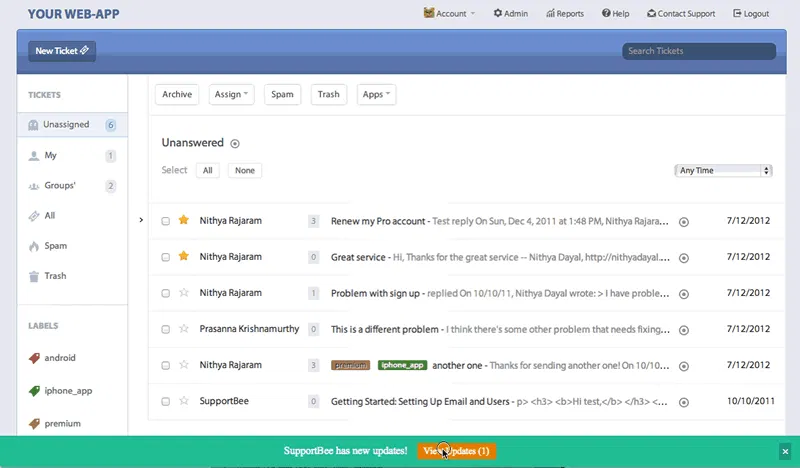
Task: Log out via the Logout link
Action: coord(751,13)
